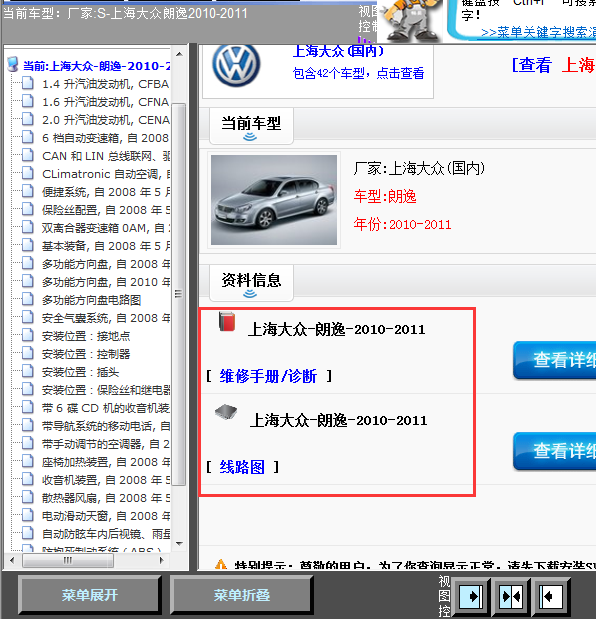
Task: Click the 朗逸 car thumbnail image
Action: coord(274,200)
